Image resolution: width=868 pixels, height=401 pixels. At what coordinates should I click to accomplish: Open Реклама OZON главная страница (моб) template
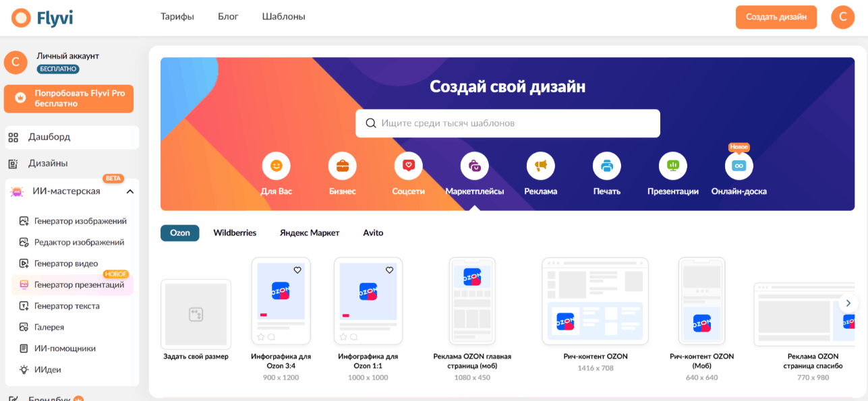tap(472, 301)
